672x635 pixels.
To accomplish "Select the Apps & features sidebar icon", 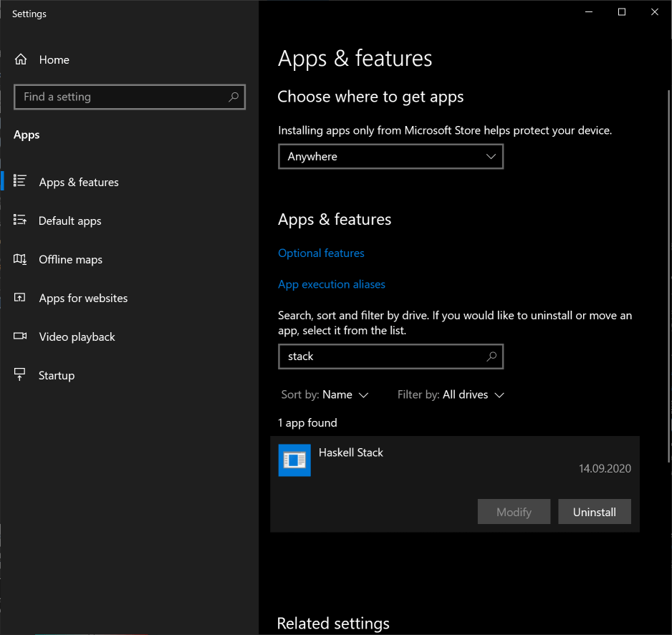I will tap(21, 182).
